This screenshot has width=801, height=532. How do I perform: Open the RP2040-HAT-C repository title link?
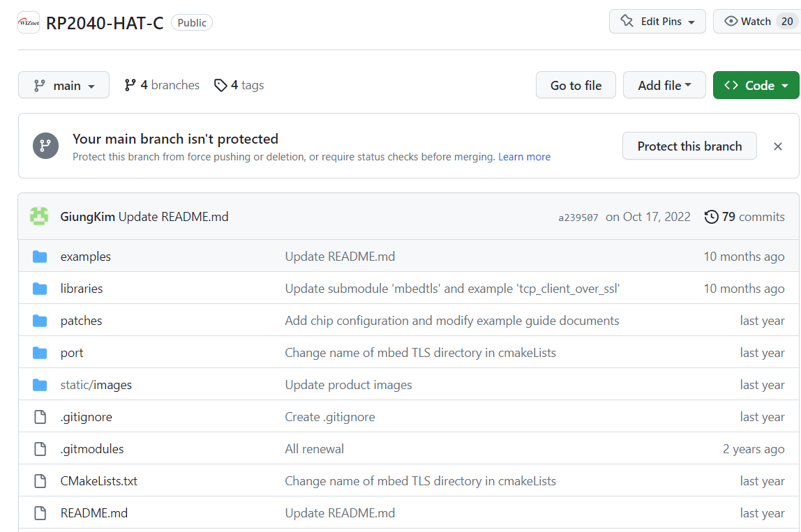(105, 23)
